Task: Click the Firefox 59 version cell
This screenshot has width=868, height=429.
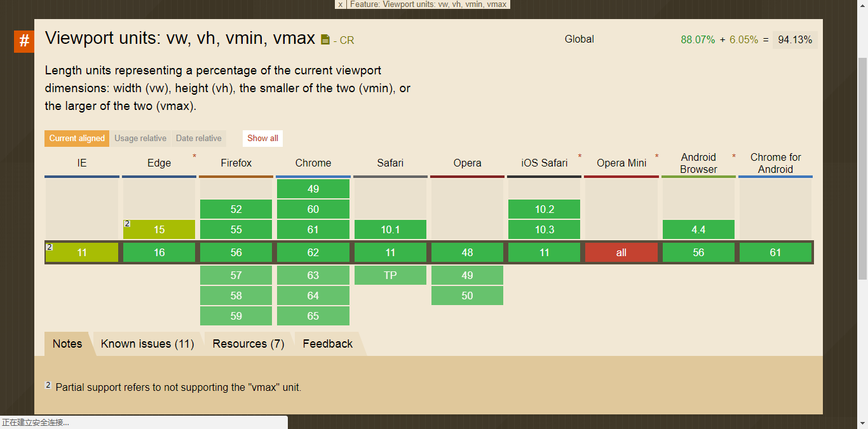Action: coord(236,316)
